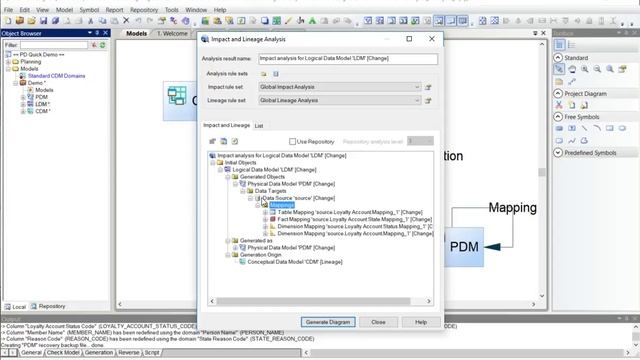Image resolution: width=640 pixels, height=360 pixels.
Task: Expand the Table Mapping 'source.Loyalty Account.Mapping_1' node
Action: [x=265, y=213]
